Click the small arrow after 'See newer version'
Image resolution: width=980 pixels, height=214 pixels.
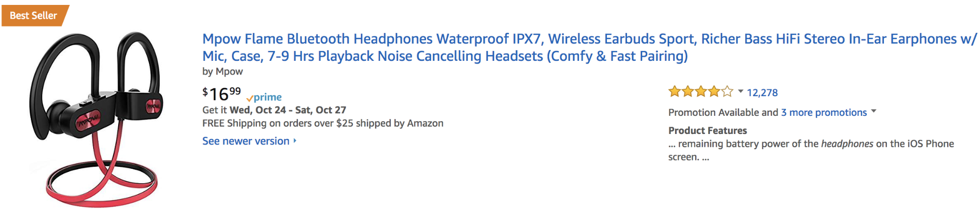tap(295, 141)
